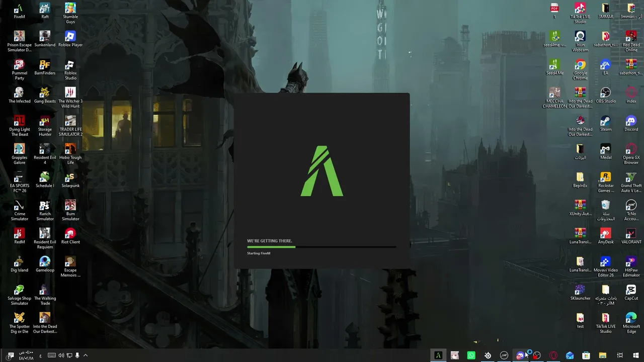Open the Solarpunk game icon
The image size is (644, 362).
point(70,180)
